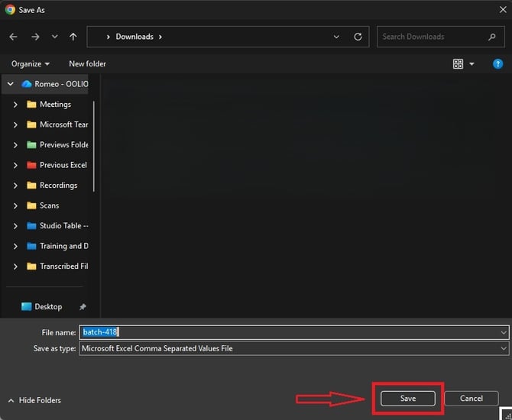Click the search magnifier icon
512x420 pixels.
tap(492, 37)
